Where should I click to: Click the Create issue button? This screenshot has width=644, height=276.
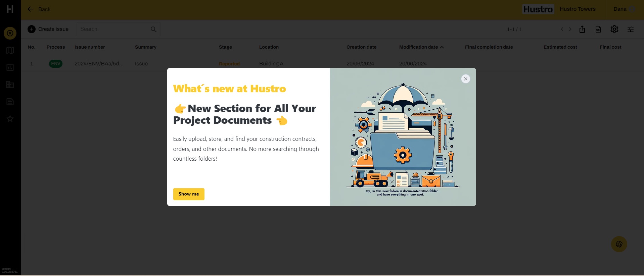pos(48,29)
